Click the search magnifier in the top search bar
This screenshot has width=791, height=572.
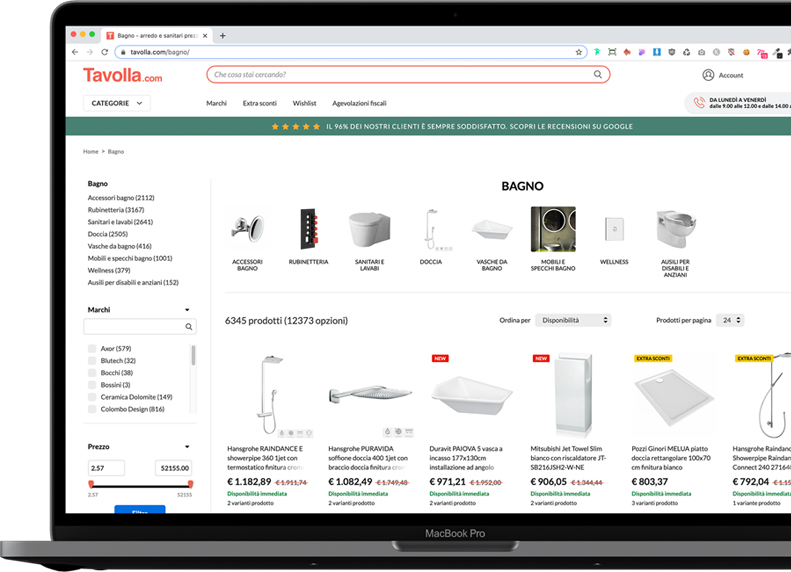[598, 75]
